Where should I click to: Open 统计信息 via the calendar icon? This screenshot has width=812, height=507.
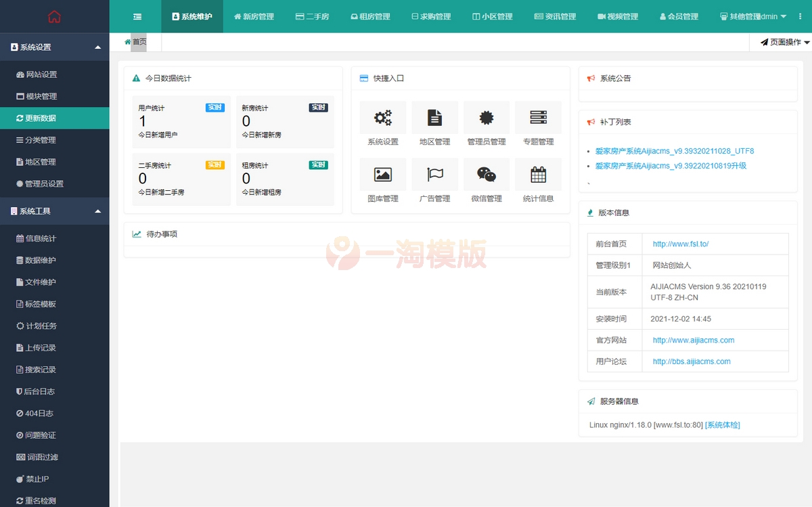pyautogui.click(x=538, y=175)
